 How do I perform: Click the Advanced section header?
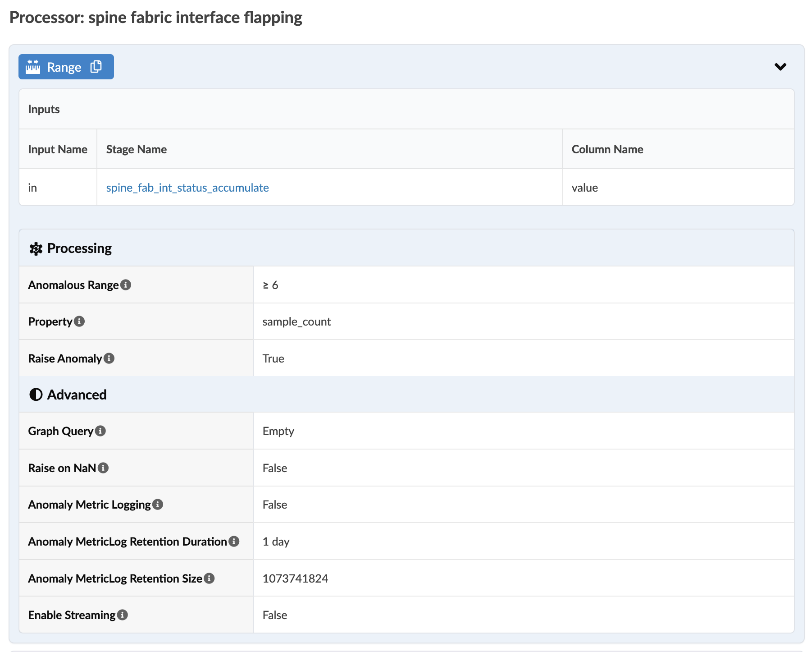tap(77, 395)
